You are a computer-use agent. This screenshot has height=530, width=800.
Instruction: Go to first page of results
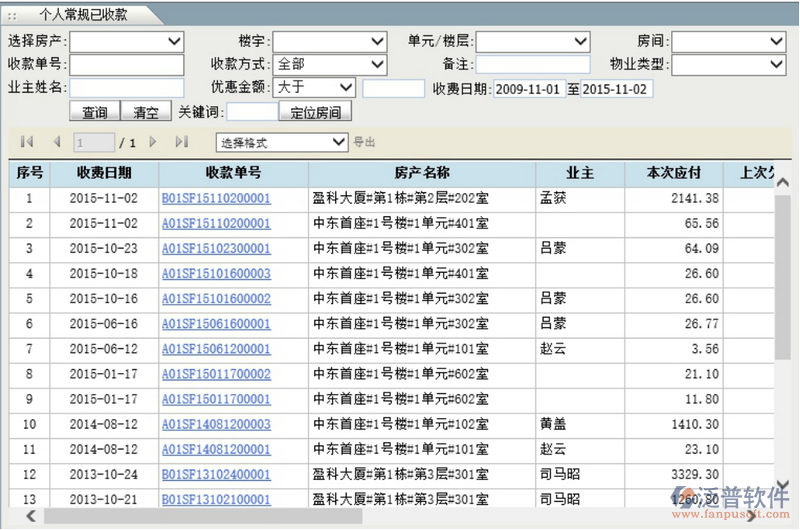pyautogui.click(x=27, y=143)
